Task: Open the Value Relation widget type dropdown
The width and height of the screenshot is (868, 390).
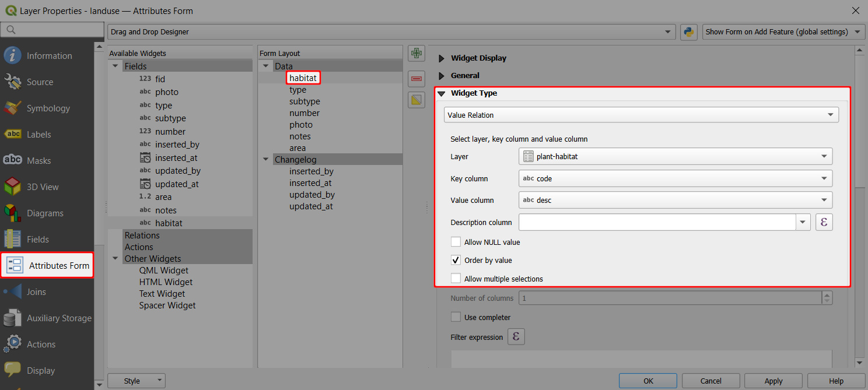Action: point(641,115)
